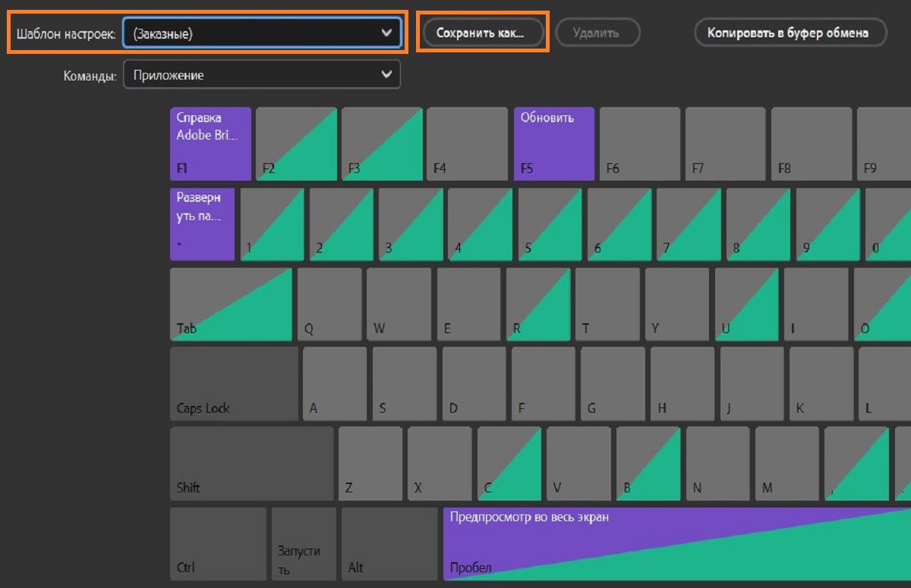The image size is (911, 588).
Task: Click the Tab key
Action: tap(231, 304)
